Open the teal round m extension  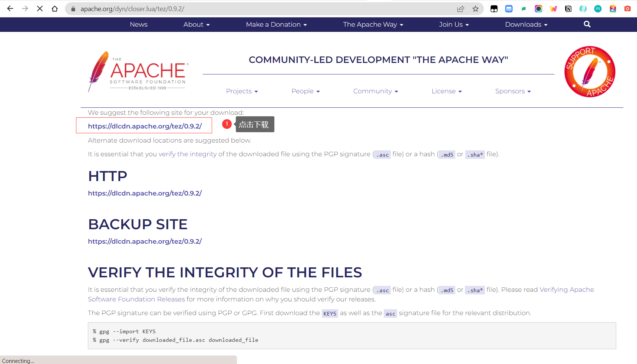pyautogui.click(x=598, y=9)
